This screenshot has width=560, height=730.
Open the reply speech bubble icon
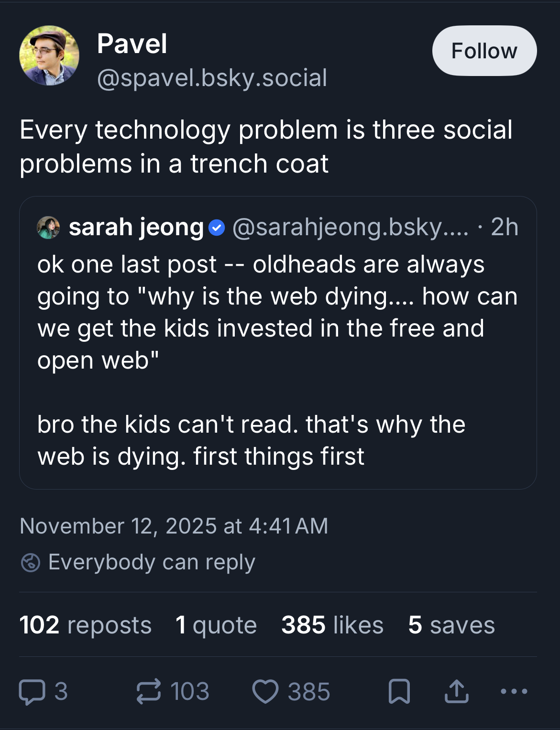point(32,692)
